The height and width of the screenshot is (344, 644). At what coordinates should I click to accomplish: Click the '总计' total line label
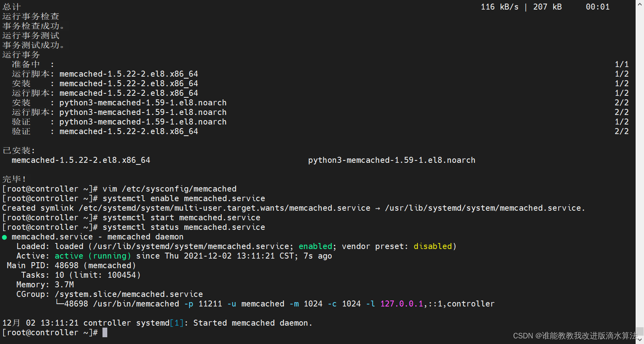tap(12, 7)
